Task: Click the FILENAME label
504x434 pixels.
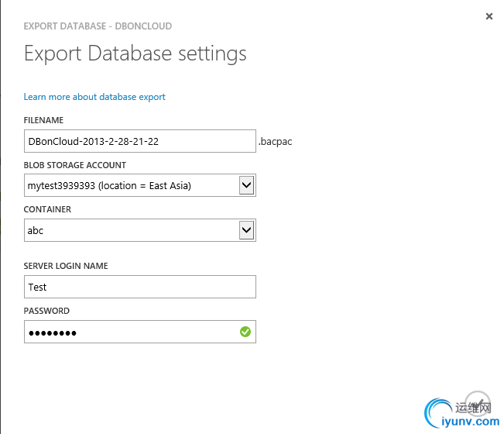Action: pyautogui.click(x=43, y=120)
